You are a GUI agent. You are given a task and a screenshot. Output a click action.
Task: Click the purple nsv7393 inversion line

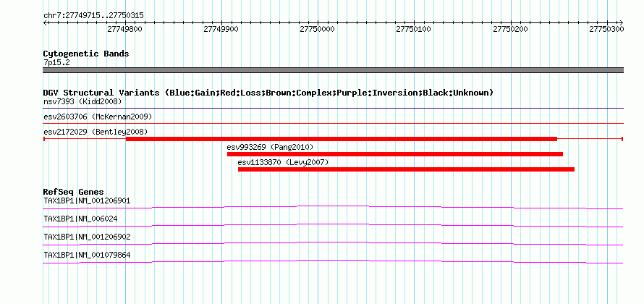point(333,109)
